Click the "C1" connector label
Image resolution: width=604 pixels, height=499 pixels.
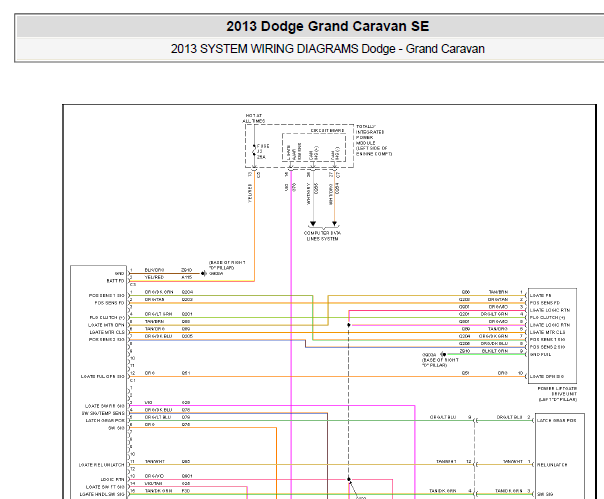[x=133, y=380]
